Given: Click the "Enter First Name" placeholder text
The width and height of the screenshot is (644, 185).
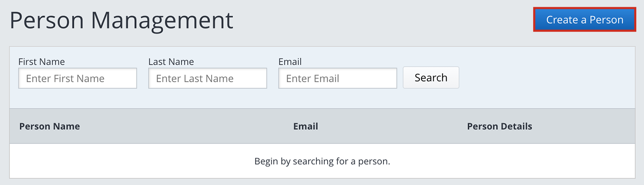Looking at the screenshot, I should click(65, 79).
